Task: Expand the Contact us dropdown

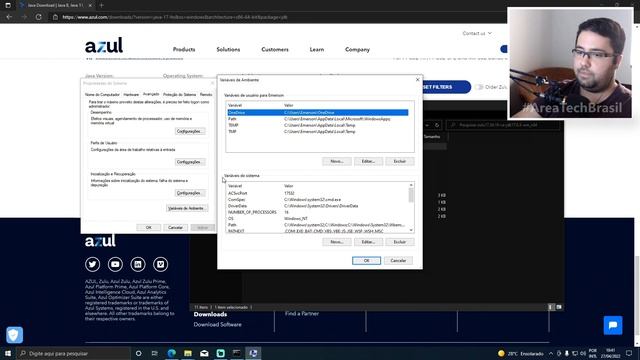Action: tap(477, 33)
